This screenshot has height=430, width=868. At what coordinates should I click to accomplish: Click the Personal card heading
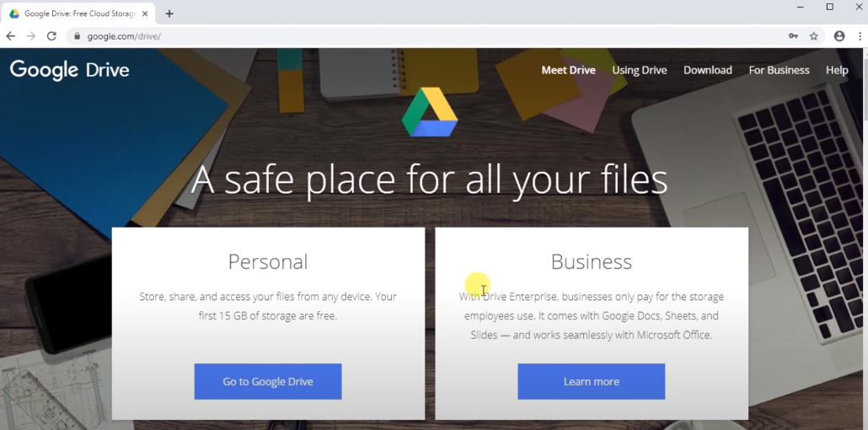(x=268, y=261)
